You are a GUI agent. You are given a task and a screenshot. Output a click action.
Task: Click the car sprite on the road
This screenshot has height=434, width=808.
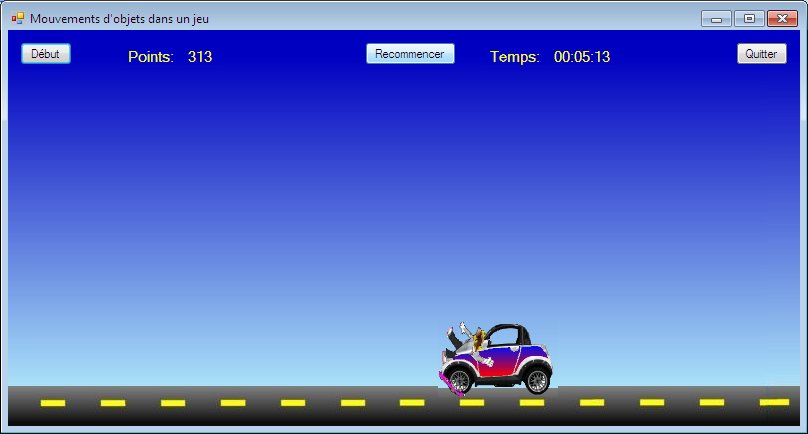[x=496, y=359]
